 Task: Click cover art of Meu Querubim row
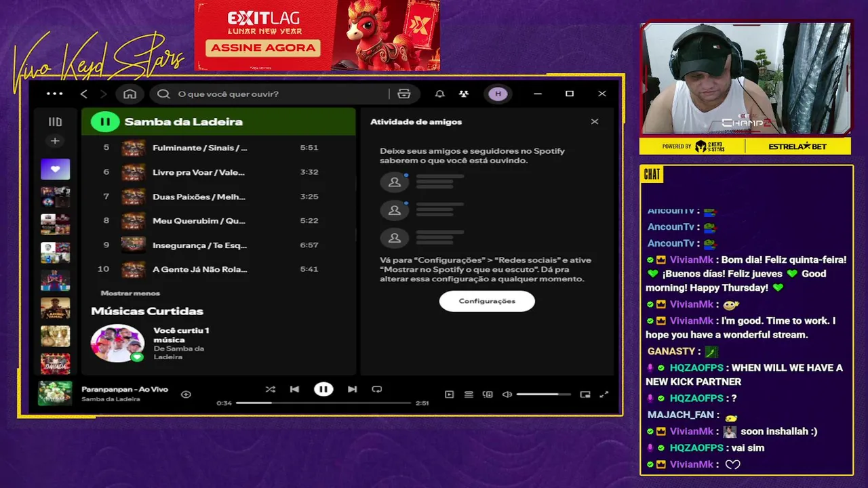pos(133,221)
